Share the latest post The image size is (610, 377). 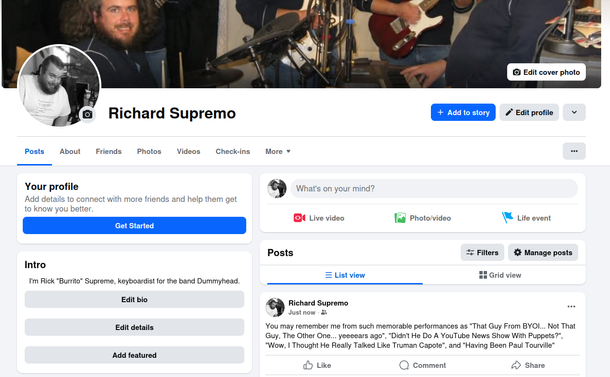[x=528, y=365]
